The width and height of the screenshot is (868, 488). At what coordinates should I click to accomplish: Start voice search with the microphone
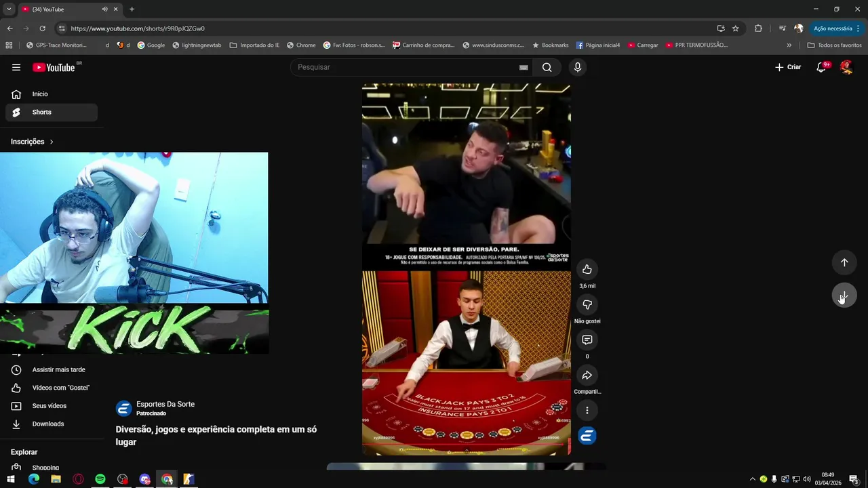[577, 67]
